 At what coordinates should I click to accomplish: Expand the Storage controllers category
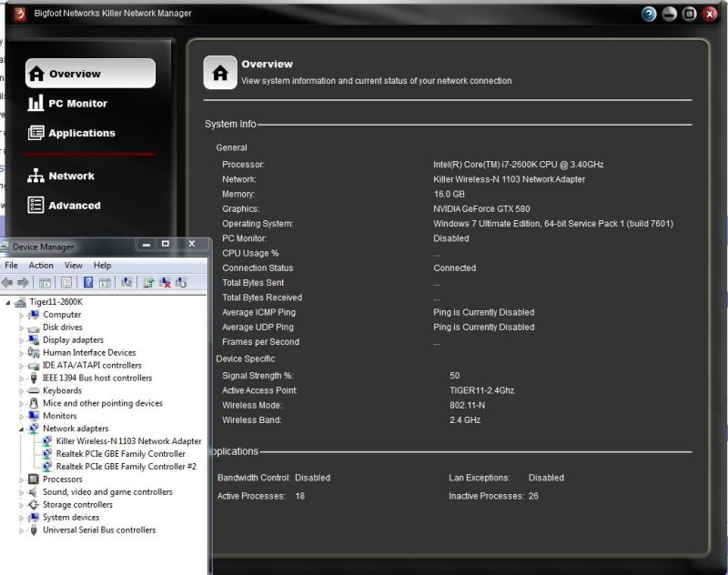point(21,505)
